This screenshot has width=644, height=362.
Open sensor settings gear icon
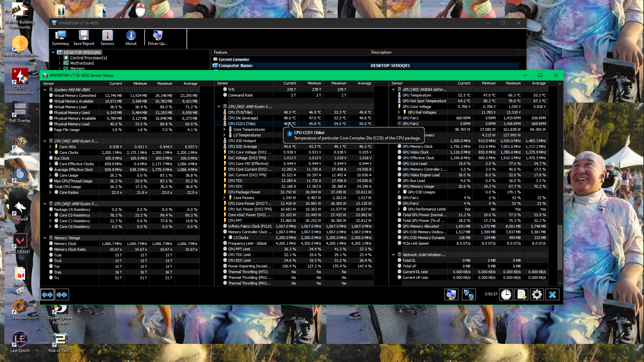tap(537, 295)
